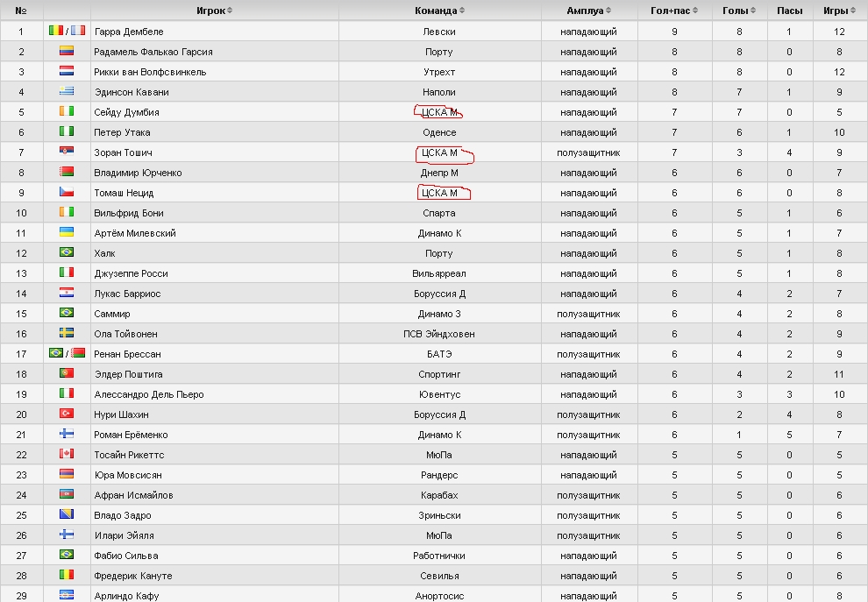The width and height of the screenshot is (868, 602).
Task: Sort by the Игры column header
Action: tap(839, 11)
